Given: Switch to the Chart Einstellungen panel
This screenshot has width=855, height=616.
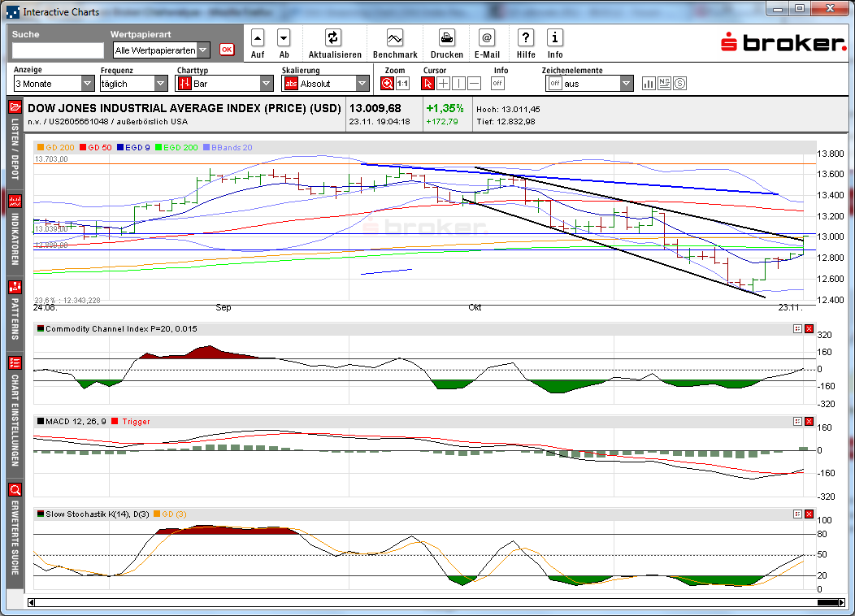Looking at the screenshot, I should (x=14, y=414).
